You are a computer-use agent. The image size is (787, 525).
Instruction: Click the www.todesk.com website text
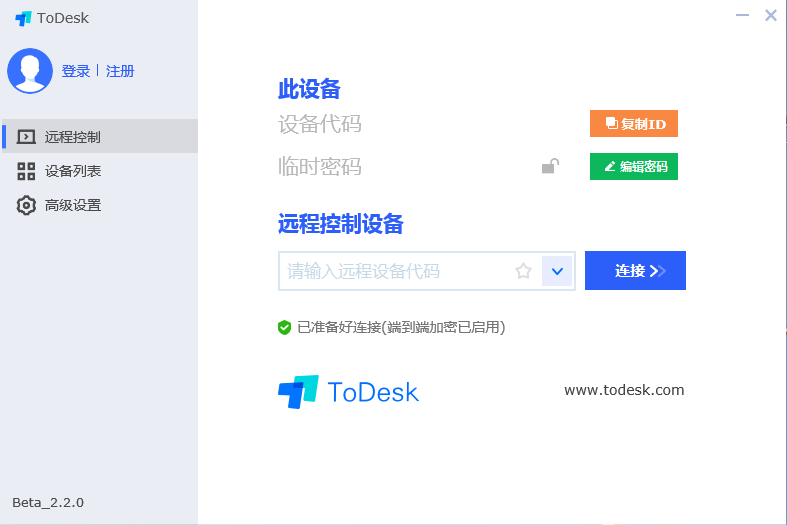[624, 390]
